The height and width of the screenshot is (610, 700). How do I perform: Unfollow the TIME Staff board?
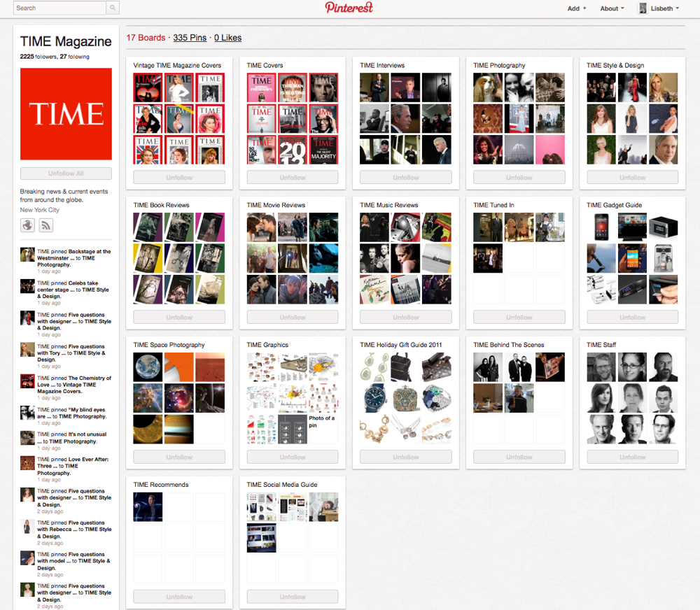point(633,457)
